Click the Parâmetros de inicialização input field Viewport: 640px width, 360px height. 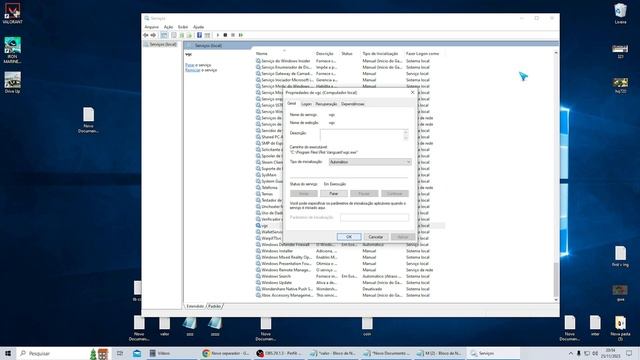[374, 218]
